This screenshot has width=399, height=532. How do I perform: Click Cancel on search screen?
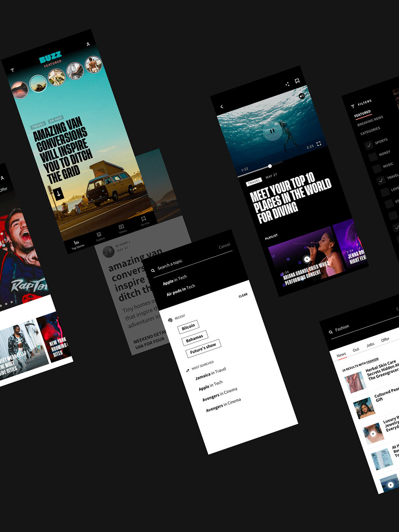point(224,246)
